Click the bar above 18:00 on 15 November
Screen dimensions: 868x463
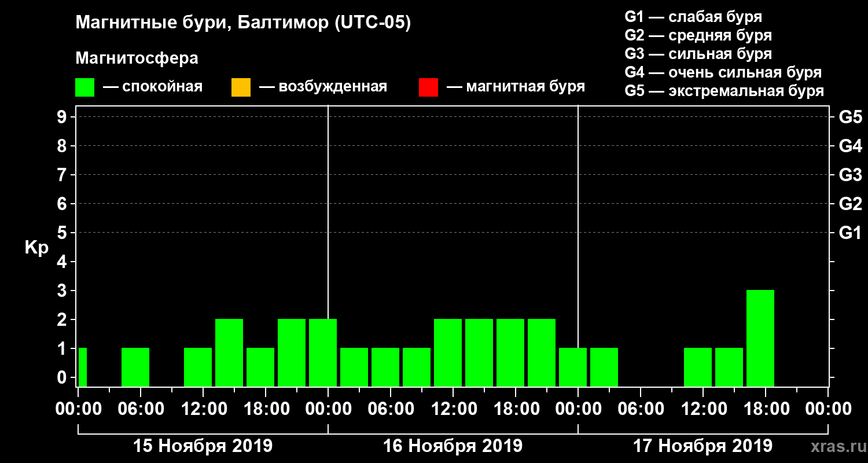[x=260, y=367]
